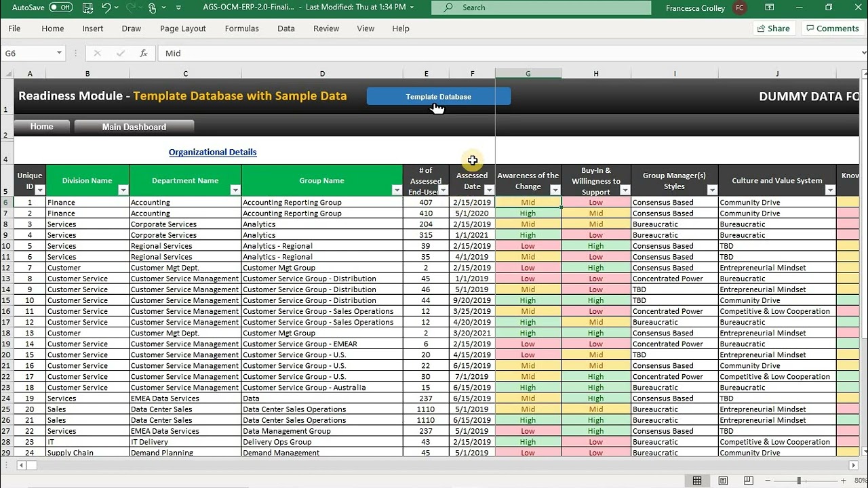
Task: Switch to the Data ribbon tab
Action: pos(286,28)
